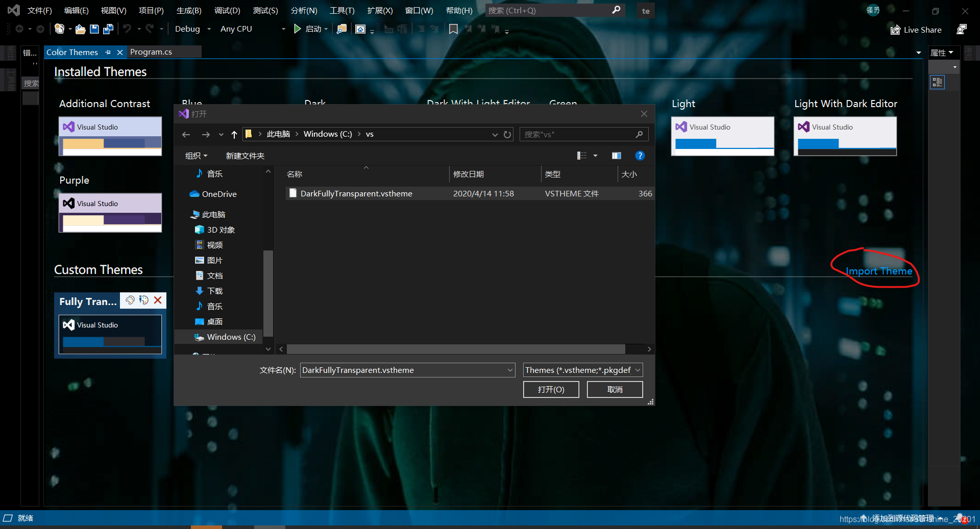The width and height of the screenshot is (980, 529).
Task: Click the help question mark in Open dialog
Action: coord(640,156)
